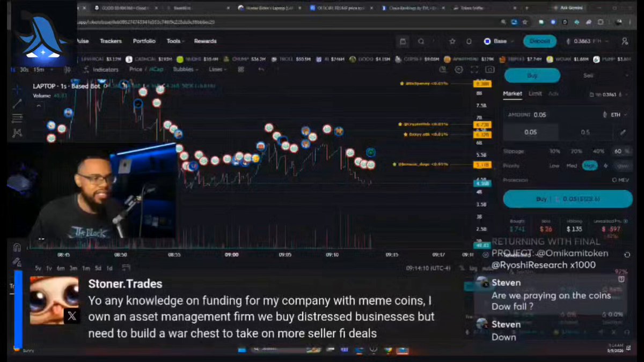Select the Sell tab button
644x362 pixels.
tap(588, 76)
